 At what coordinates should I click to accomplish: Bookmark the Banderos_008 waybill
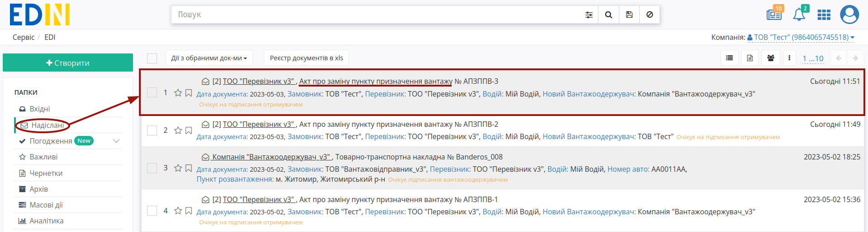[x=189, y=168]
